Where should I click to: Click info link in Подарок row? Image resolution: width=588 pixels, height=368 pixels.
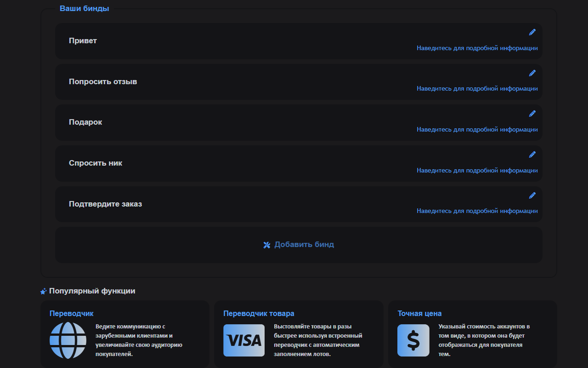tap(477, 130)
